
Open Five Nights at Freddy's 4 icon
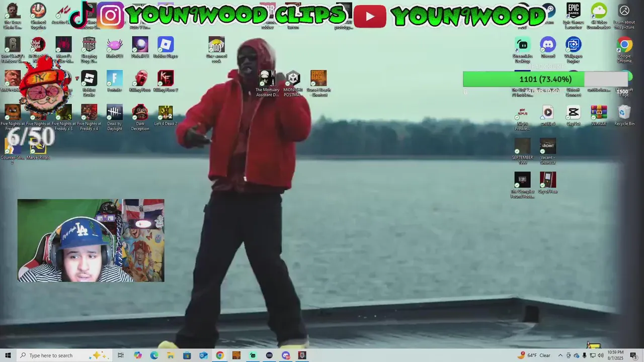coord(89,118)
